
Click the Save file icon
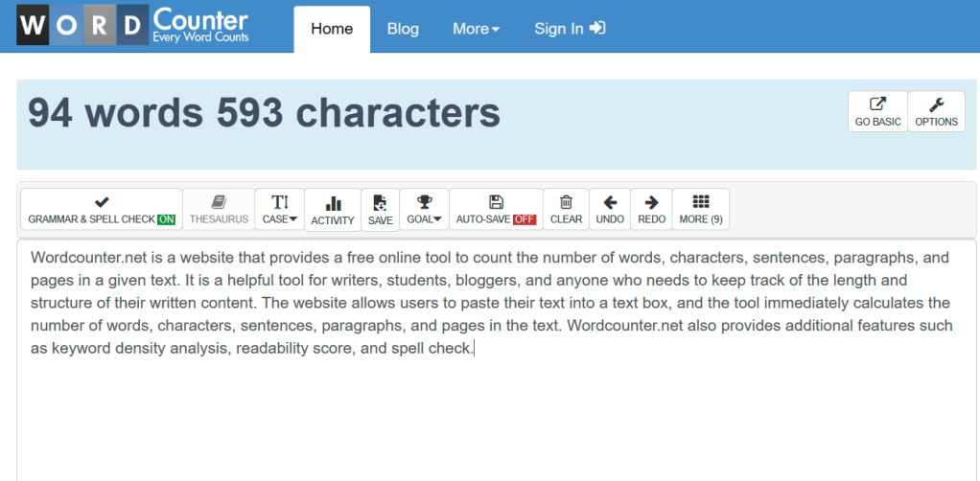[x=380, y=203]
